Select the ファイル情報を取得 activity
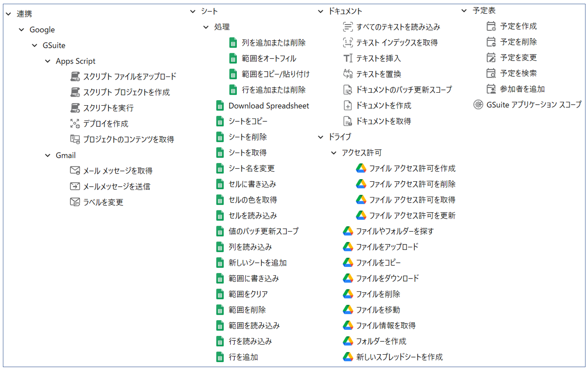 [x=386, y=326]
